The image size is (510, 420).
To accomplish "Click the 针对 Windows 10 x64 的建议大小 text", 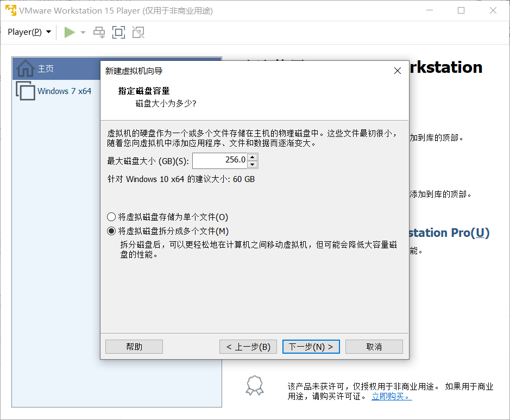I will (x=181, y=179).
